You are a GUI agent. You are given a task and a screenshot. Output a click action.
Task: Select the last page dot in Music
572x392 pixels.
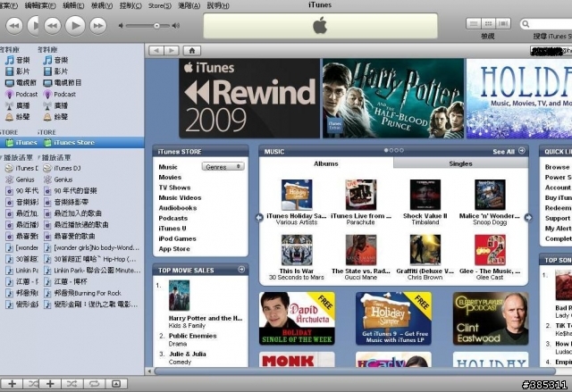click(x=401, y=150)
